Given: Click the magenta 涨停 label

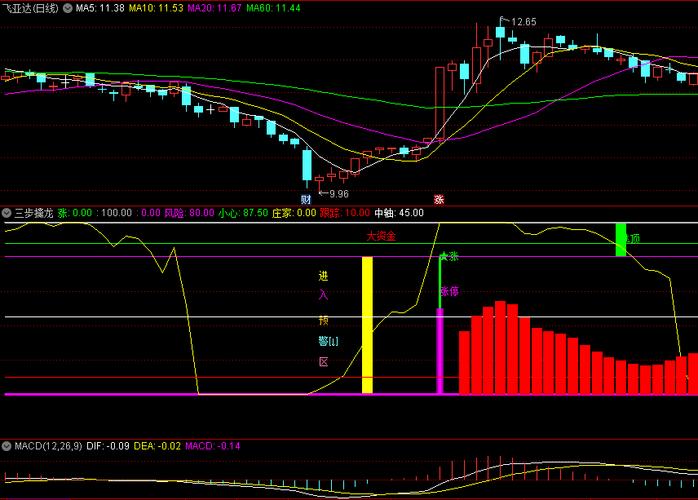Looking at the screenshot, I should point(449,291).
